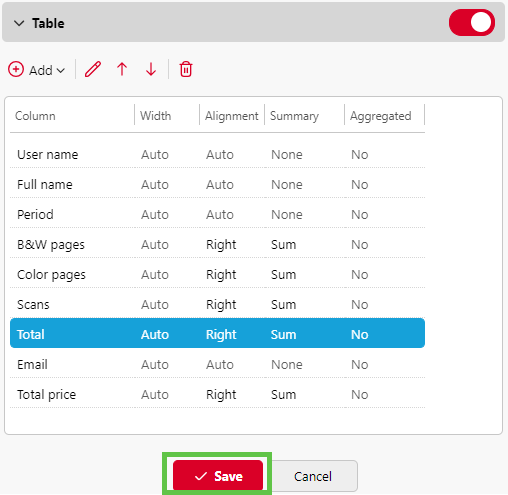Move selected column down with arrow
Screen dimensions: 508x495
click(x=151, y=70)
